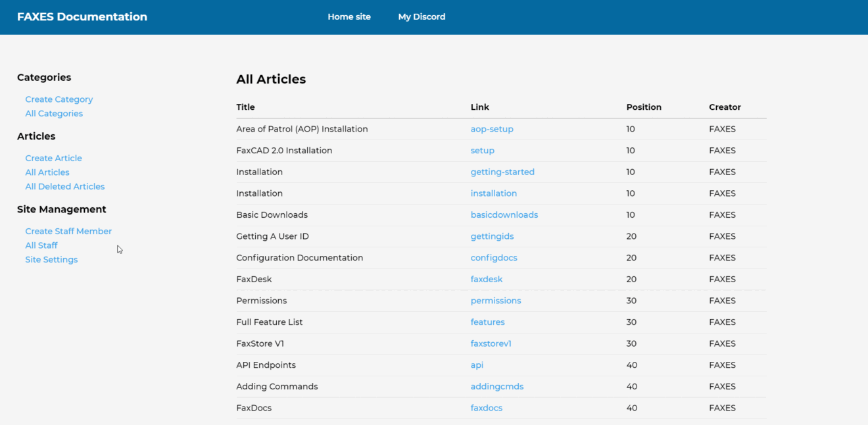
Task: Open the permissions article link
Action: coord(496,301)
